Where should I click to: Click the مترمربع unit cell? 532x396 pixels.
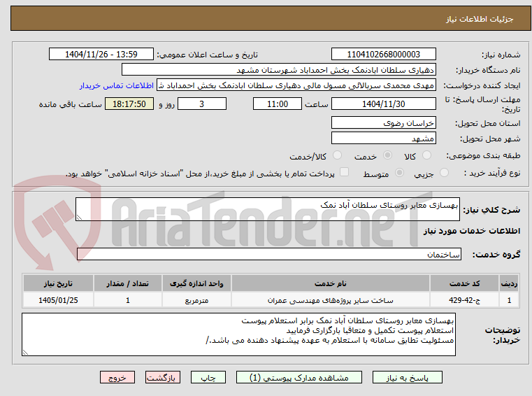tap(196, 300)
